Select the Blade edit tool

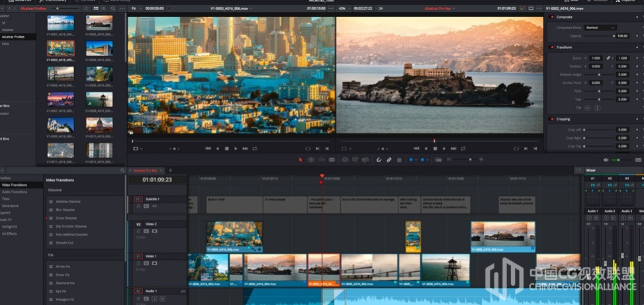332,159
